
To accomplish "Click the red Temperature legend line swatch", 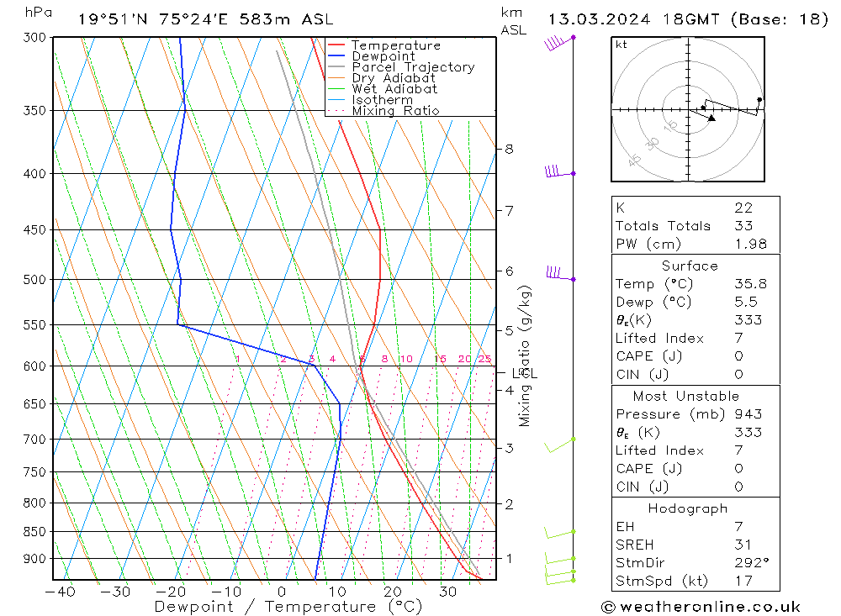I will tap(336, 45).
